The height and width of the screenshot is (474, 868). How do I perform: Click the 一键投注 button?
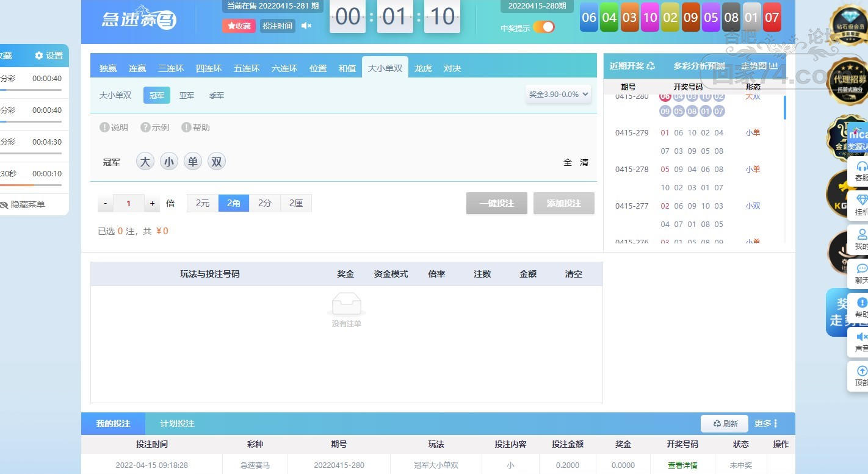pyautogui.click(x=497, y=203)
